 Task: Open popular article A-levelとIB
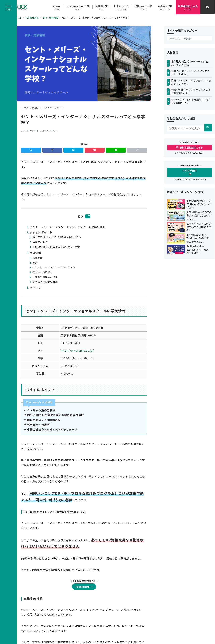[x=190, y=101]
